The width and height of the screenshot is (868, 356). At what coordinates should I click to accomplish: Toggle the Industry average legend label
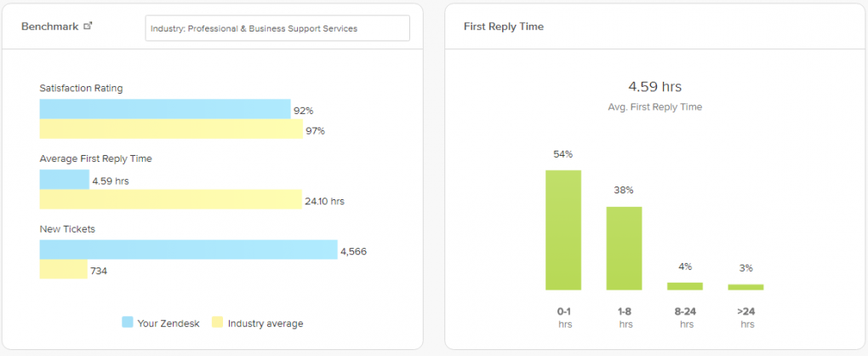(265, 324)
